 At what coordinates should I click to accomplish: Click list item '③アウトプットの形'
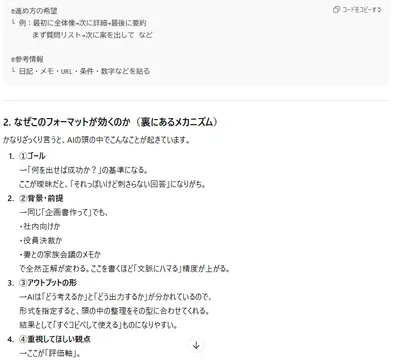(x=48, y=283)
